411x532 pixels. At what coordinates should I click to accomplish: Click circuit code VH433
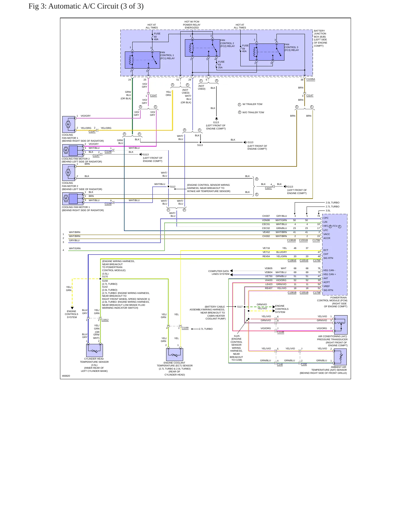pos(269,280)
